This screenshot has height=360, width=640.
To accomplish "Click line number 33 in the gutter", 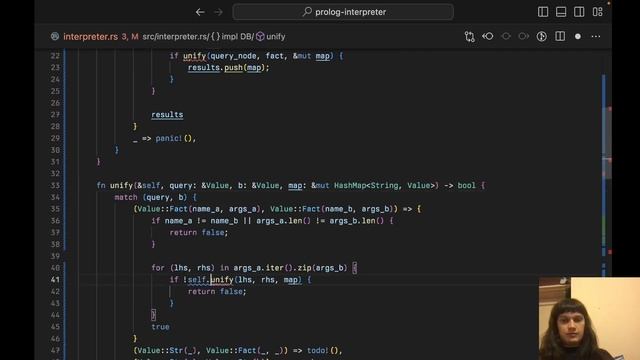I will pyautogui.click(x=55, y=186).
